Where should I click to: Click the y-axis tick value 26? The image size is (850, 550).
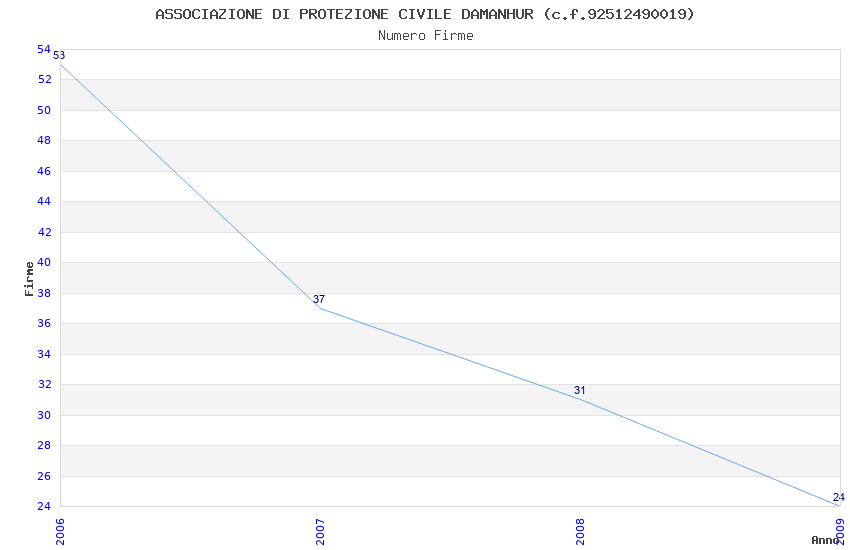[44, 476]
